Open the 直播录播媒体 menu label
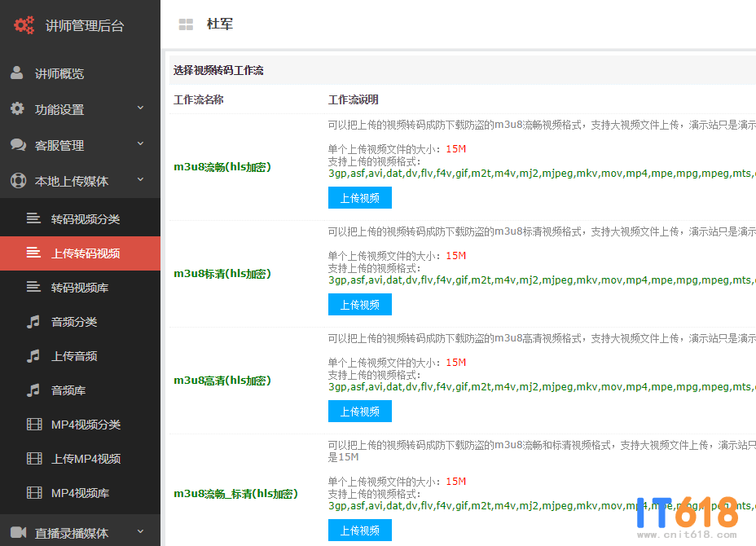The width and height of the screenshot is (756, 546). (x=72, y=533)
